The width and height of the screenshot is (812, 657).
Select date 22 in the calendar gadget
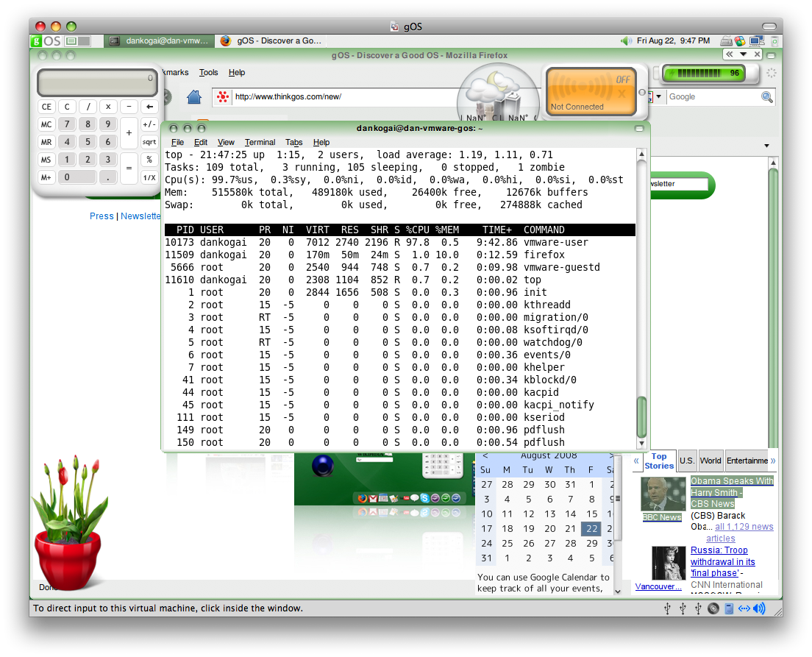tap(591, 528)
